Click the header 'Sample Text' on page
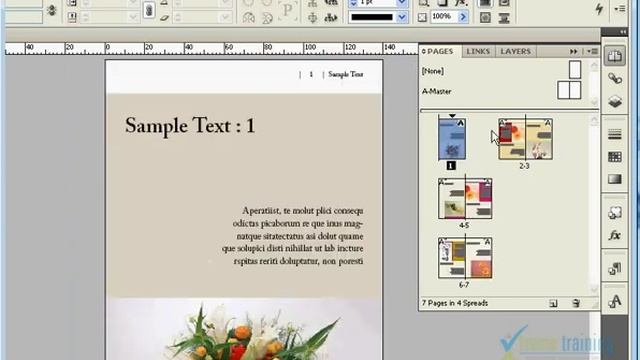The image size is (640, 360). (346, 74)
